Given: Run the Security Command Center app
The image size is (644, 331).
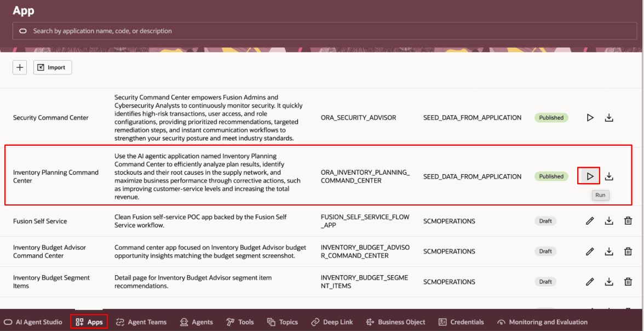Looking at the screenshot, I should tap(590, 118).
